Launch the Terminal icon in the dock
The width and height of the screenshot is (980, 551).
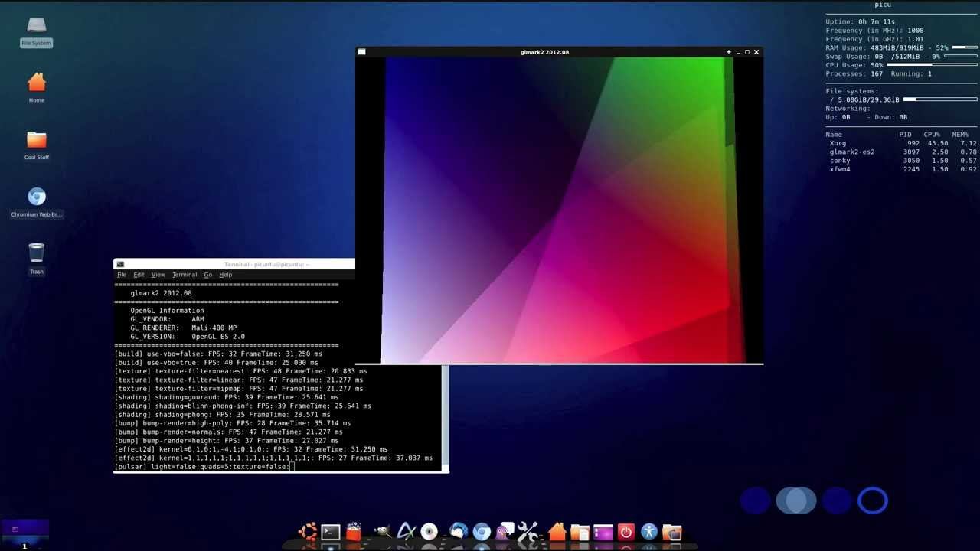coord(331,532)
